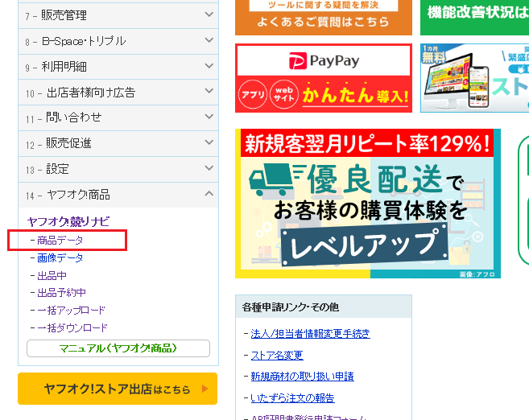Image resolution: width=529 pixels, height=420 pixels.
Task: Select the ヤフオク!商品 menu heading
Action: [118, 195]
